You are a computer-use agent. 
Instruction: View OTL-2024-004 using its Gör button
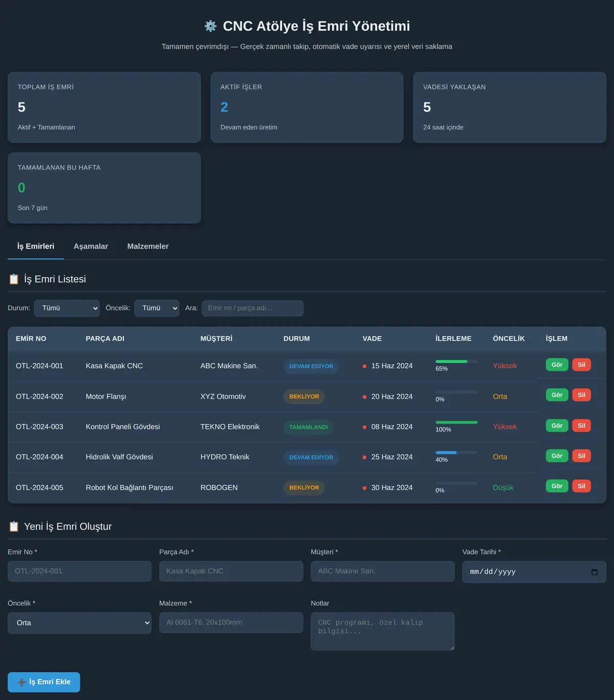[x=557, y=456]
